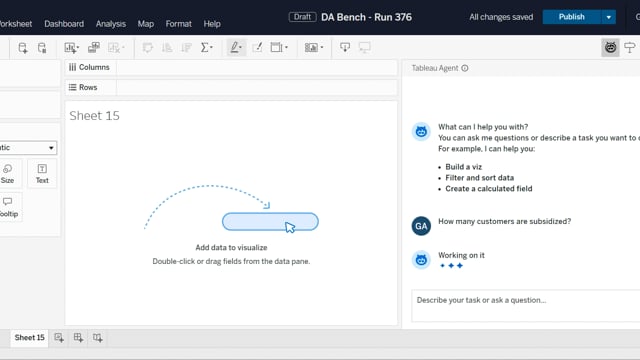Click the Pause Auto Updates data icon

click(x=42, y=48)
